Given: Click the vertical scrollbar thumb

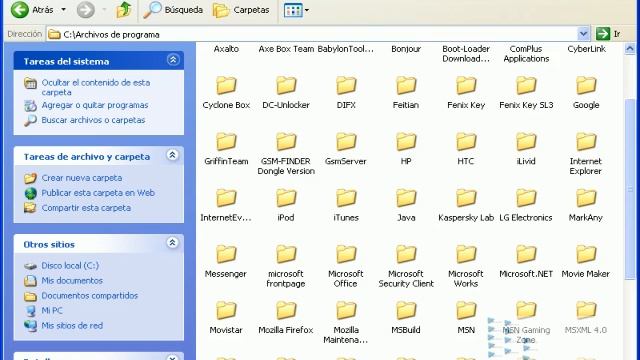Looking at the screenshot, I should [630, 189].
